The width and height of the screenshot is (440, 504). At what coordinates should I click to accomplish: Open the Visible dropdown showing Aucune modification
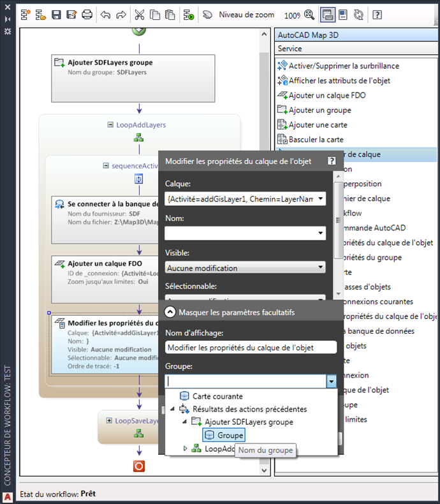point(246,267)
